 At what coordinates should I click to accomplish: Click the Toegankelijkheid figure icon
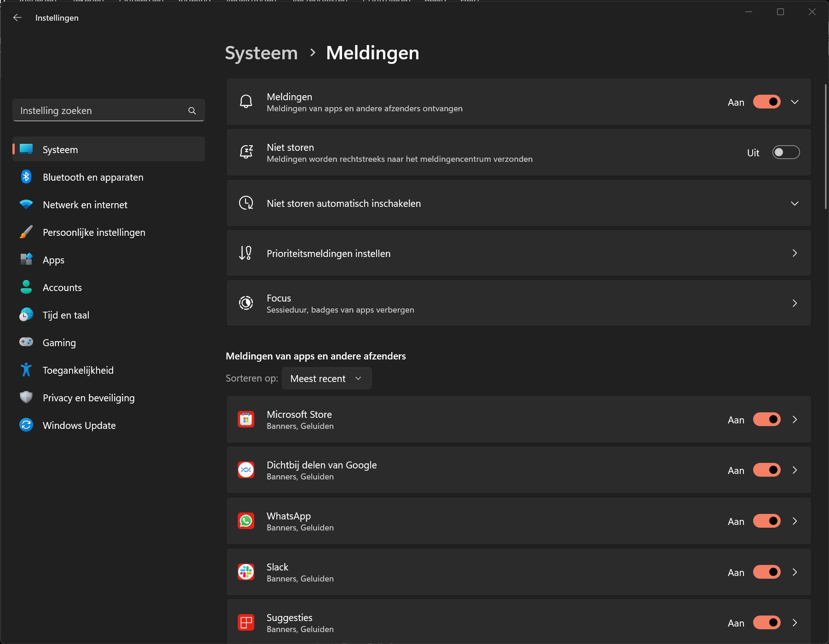click(x=26, y=370)
